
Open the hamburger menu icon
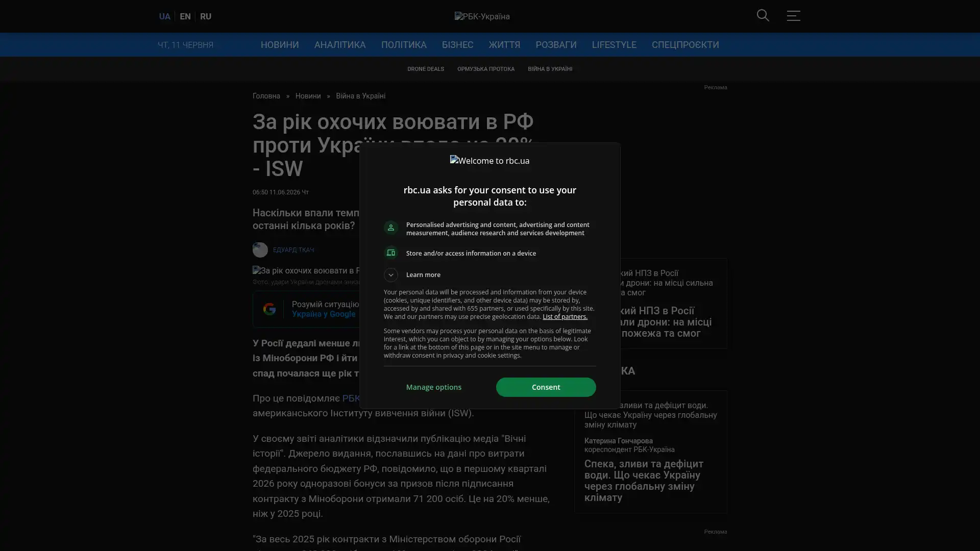793,15
